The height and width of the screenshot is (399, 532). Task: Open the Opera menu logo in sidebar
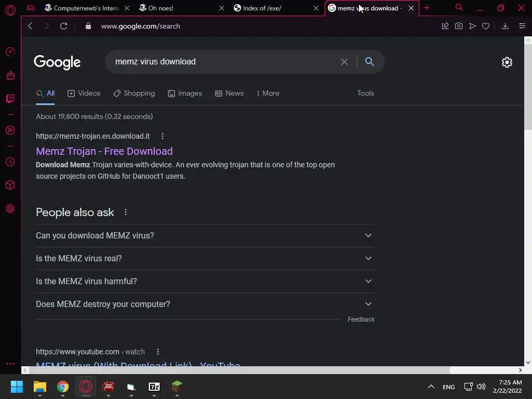click(x=10, y=10)
